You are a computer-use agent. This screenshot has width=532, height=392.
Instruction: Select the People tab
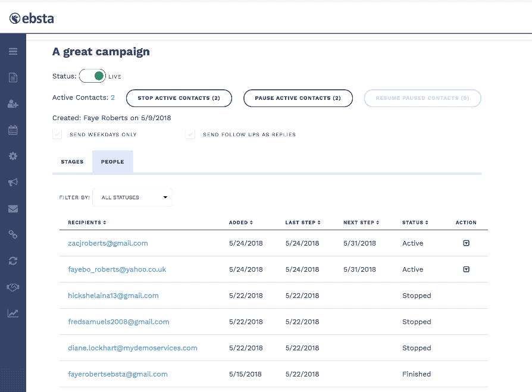tap(112, 162)
